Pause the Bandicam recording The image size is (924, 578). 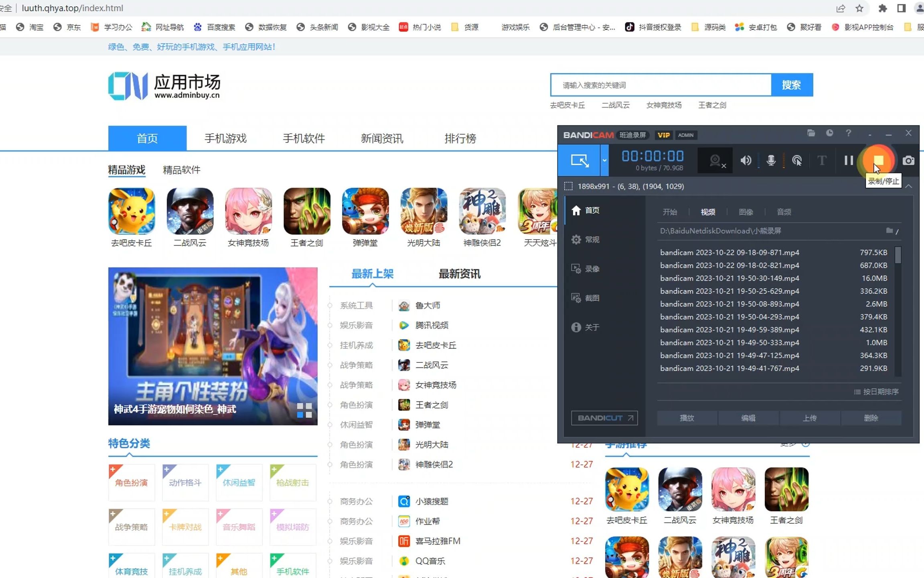pyautogui.click(x=849, y=161)
